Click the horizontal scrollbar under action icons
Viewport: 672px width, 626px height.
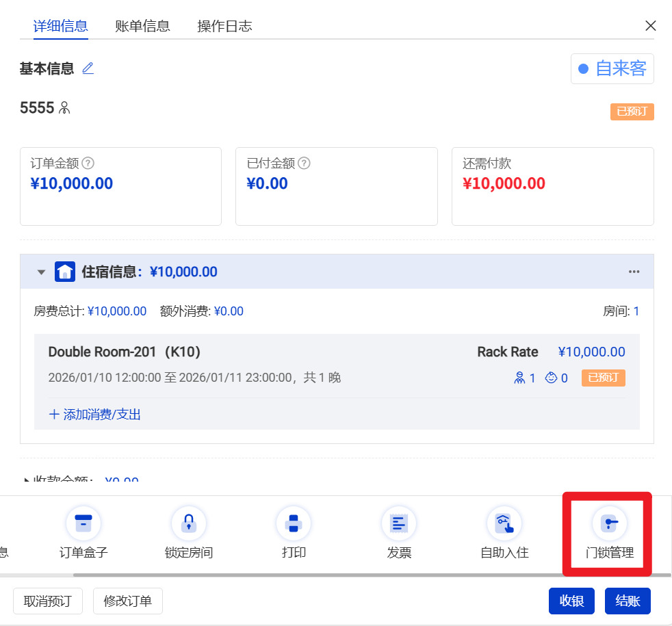pyautogui.click(x=342, y=575)
